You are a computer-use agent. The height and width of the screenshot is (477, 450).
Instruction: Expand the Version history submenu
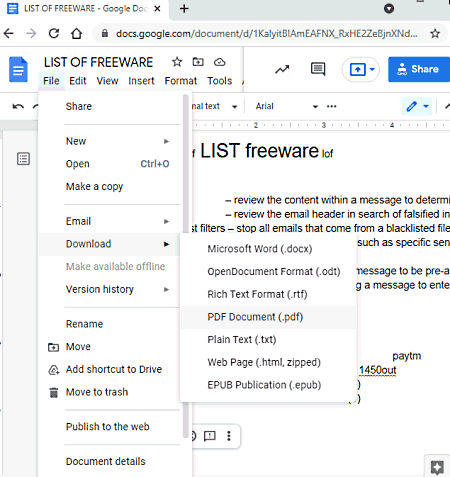[166, 289]
